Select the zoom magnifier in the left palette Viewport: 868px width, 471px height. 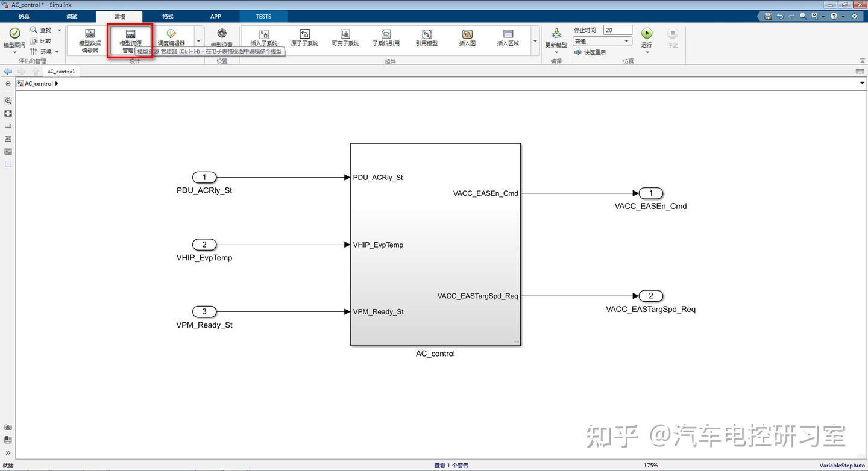pyautogui.click(x=8, y=101)
